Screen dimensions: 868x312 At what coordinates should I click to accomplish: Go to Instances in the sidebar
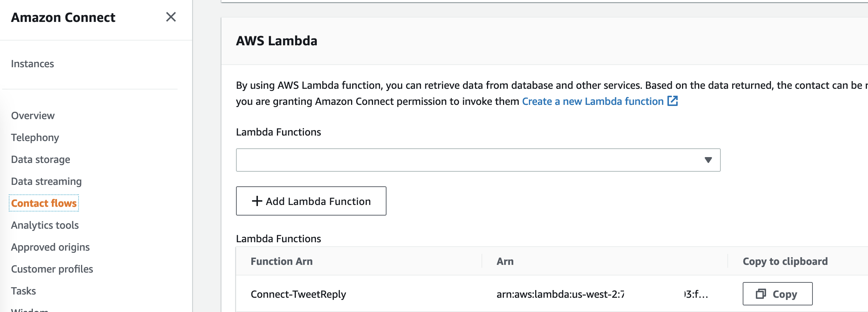pyautogui.click(x=33, y=64)
